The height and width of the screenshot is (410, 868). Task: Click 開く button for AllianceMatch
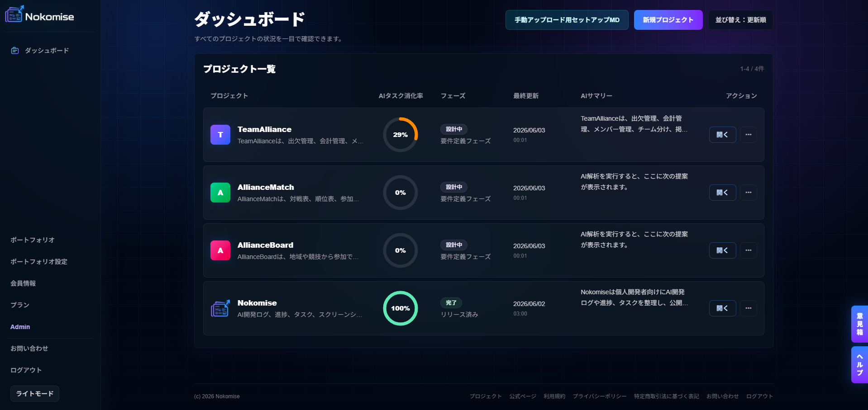[722, 193]
